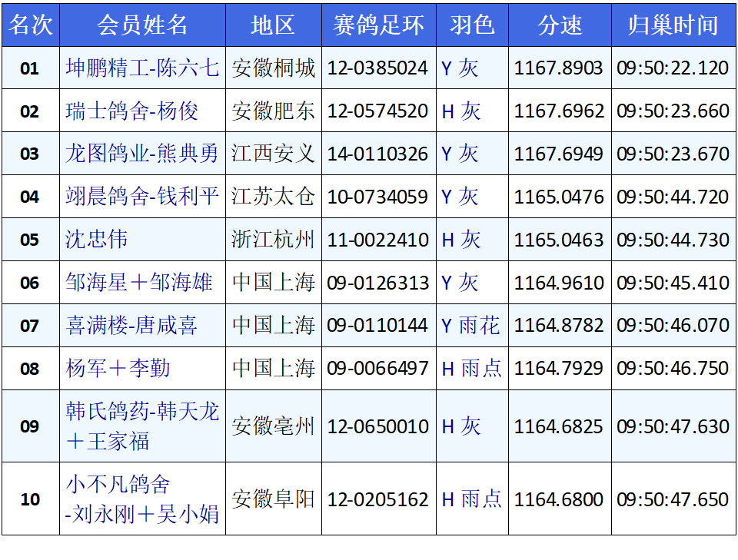This screenshot has height=560, width=738.
Task: Select ring number cell 12-0385024
Action: click(377, 68)
